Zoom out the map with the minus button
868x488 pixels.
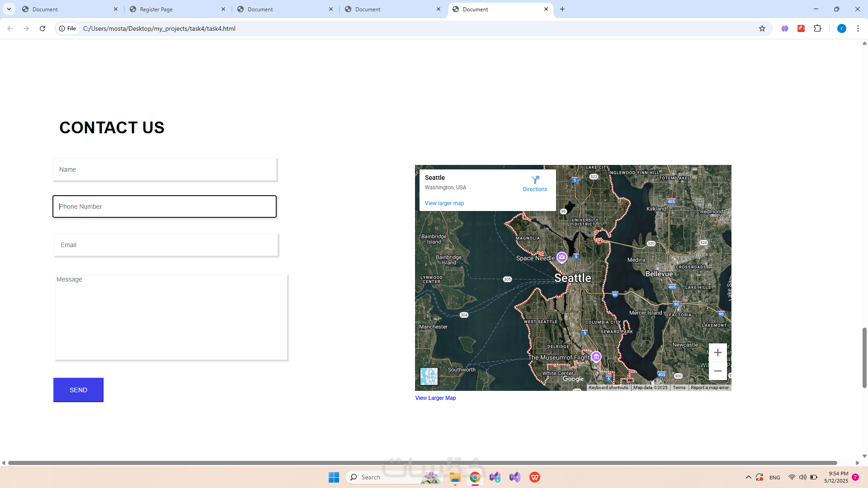point(717,371)
